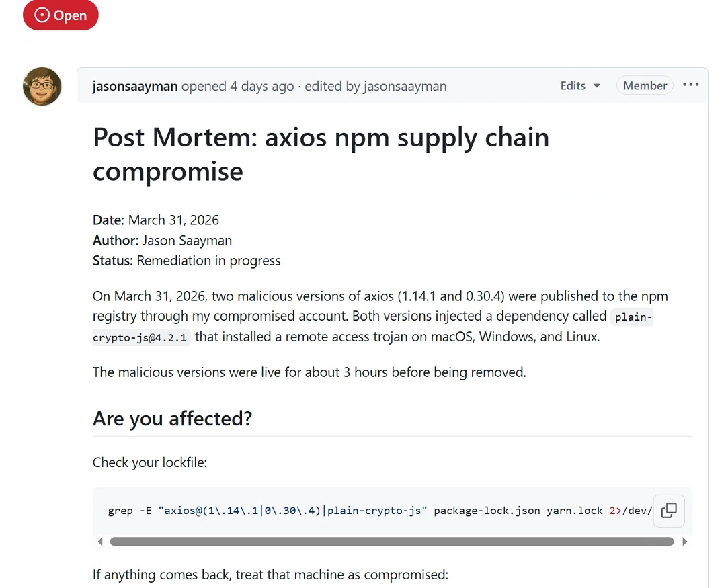This screenshot has width=726, height=588.
Task: Select the plain-crypto-js@4.2.1 inline code
Action: [140, 337]
